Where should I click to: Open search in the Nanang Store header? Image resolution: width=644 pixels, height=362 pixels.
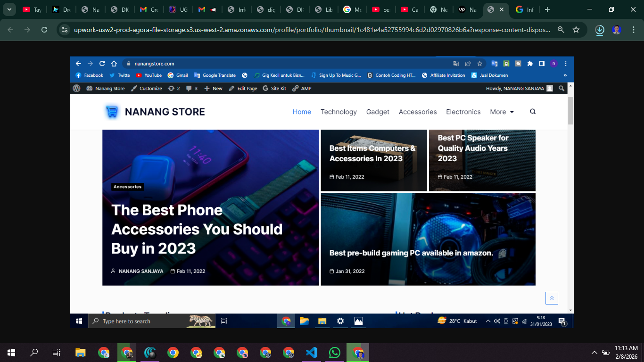532,112
